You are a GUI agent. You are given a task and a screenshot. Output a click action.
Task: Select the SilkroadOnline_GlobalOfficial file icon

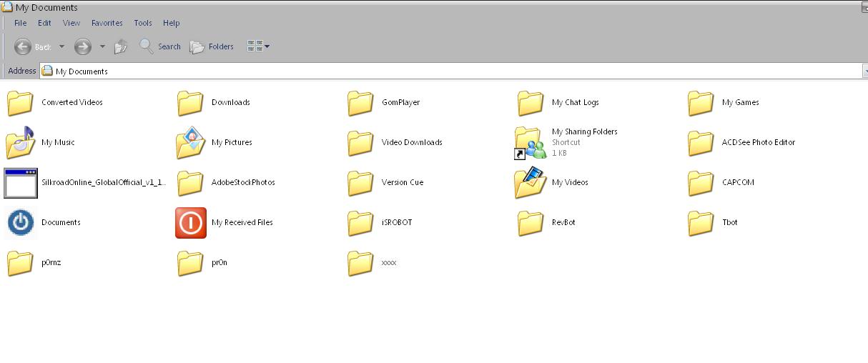[x=20, y=182]
